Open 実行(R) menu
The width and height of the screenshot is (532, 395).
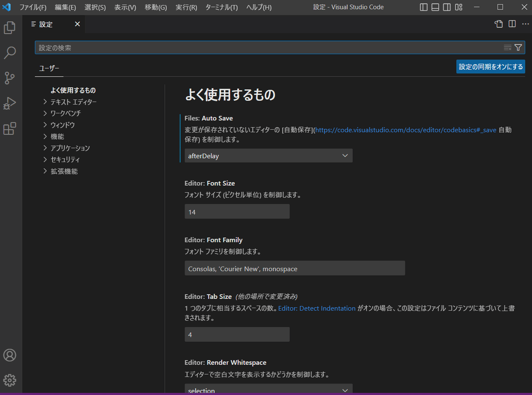click(x=186, y=7)
